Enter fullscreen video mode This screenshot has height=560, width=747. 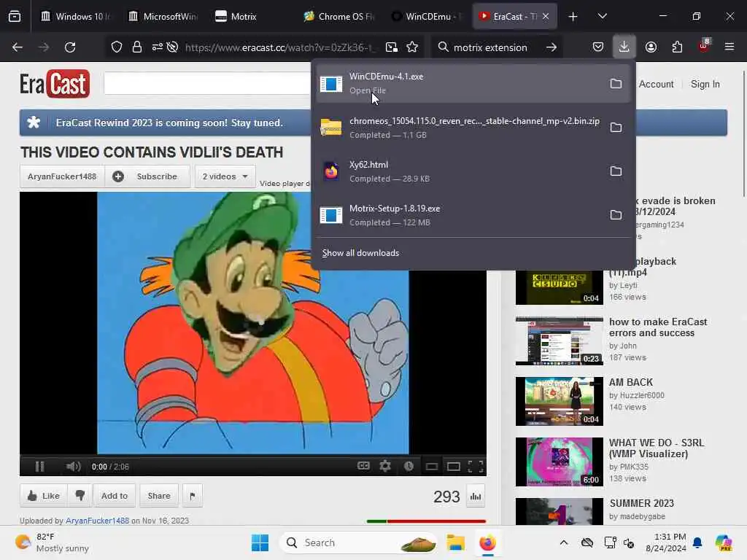click(x=476, y=467)
